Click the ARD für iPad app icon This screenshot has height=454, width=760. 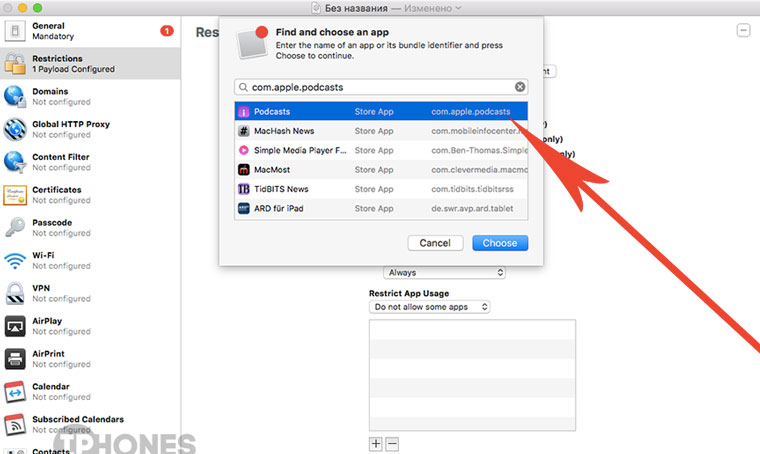click(x=244, y=208)
